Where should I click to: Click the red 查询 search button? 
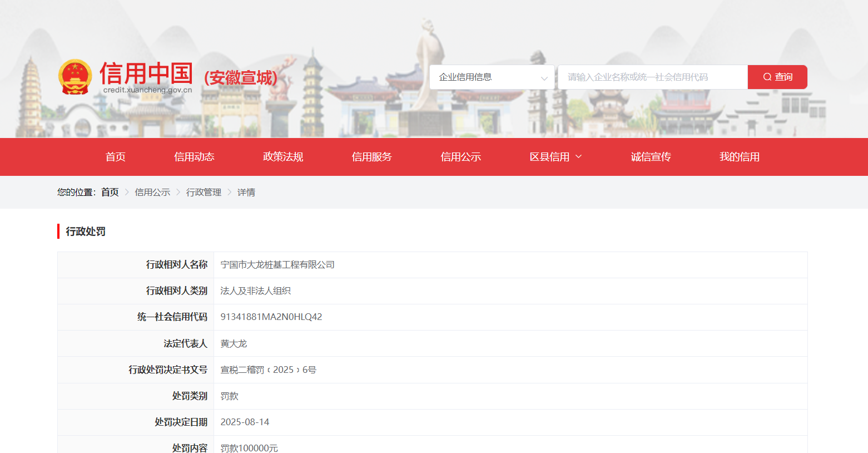click(x=777, y=77)
